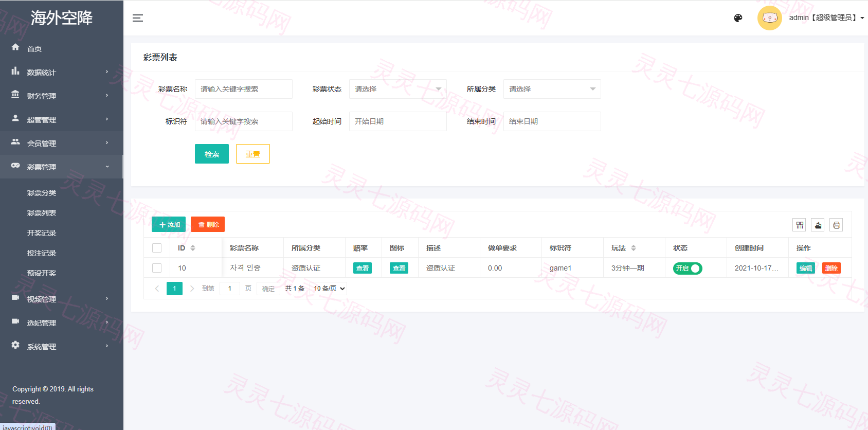Click the icon beside 选妃管理
Image resolution: width=868 pixels, height=430 pixels.
[15, 321]
